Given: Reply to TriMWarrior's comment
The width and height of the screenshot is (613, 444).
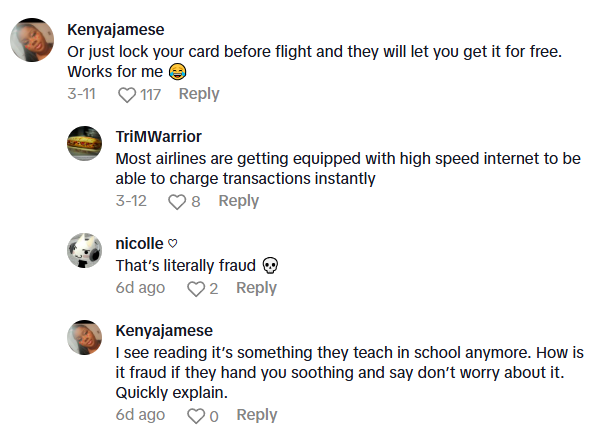Looking at the screenshot, I should click(238, 201).
